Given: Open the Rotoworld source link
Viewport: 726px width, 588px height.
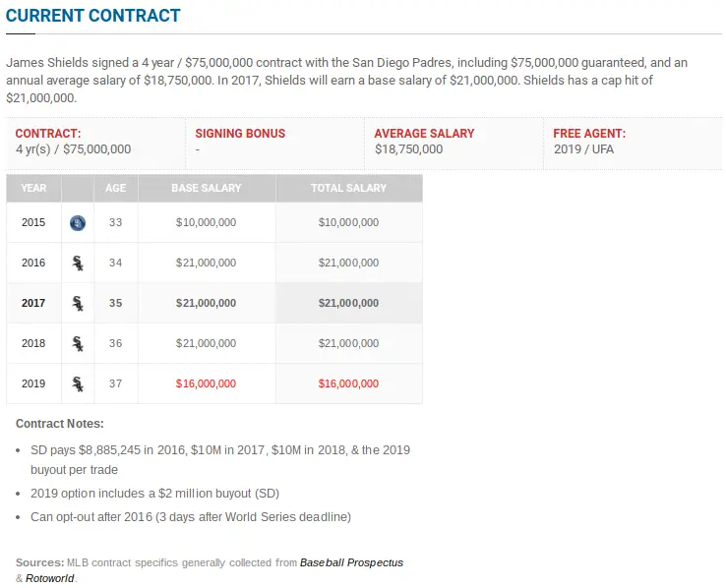Looking at the screenshot, I should point(48,578).
